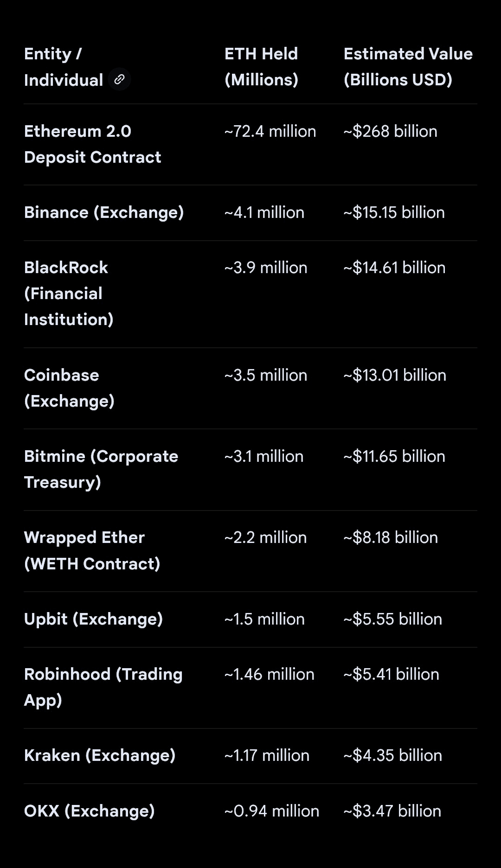Click the ~$4.35 billion value cell
This screenshot has height=868, width=501.
[392, 755]
